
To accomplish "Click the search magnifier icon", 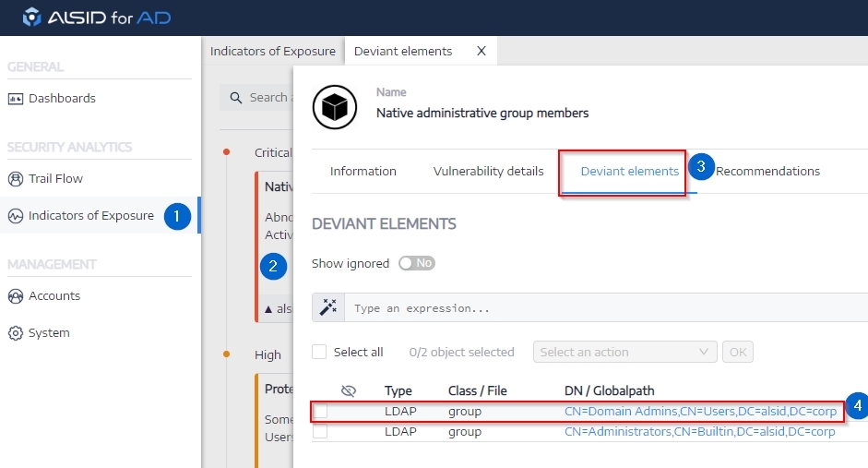I will click(x=236, y=98).
